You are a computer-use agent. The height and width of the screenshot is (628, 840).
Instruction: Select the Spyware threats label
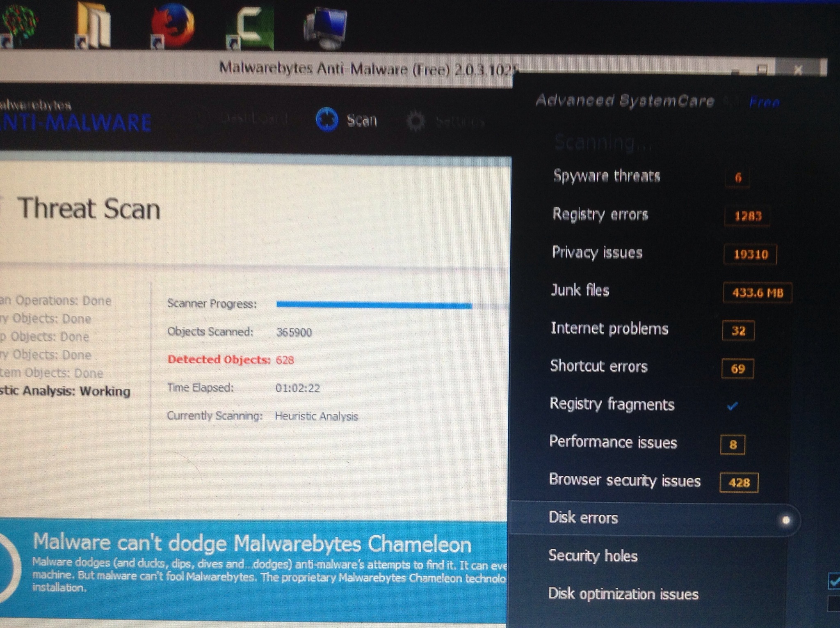pyautogui.click(x=607, y=176)
